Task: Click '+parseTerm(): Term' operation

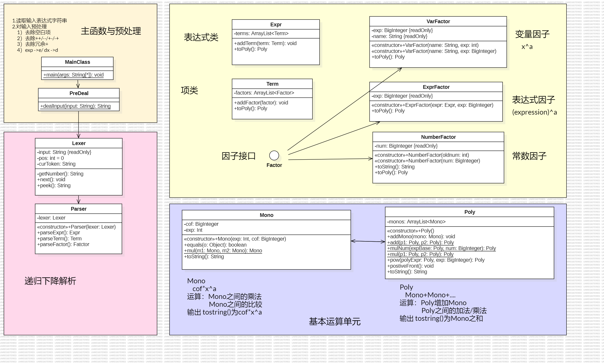Action: [x=59, y=239]
